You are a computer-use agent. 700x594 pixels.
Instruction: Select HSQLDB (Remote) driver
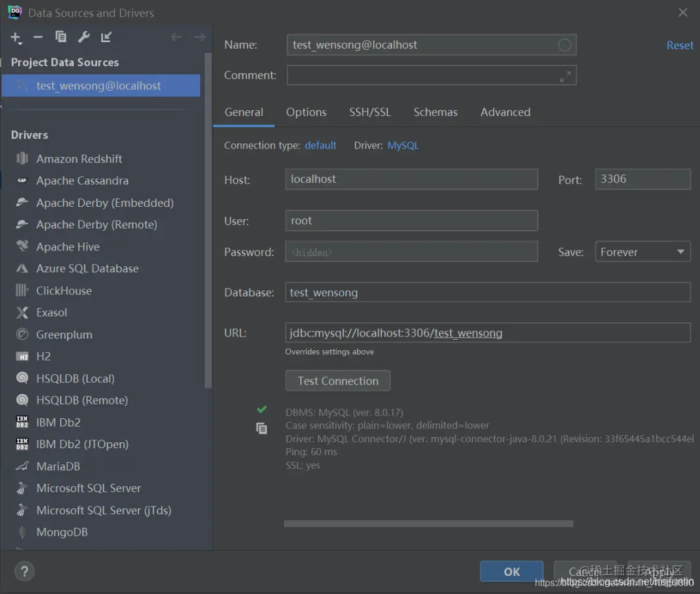pos(82,400)
